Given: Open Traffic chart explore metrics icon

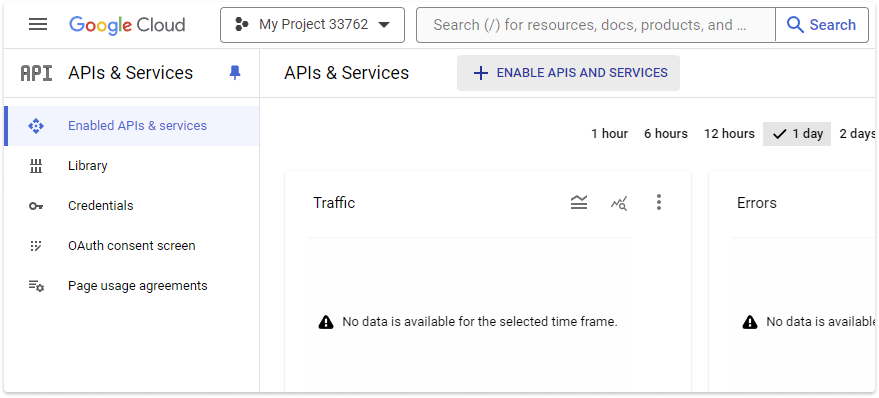Looking at the screenshot, I should (x=619, y=203).
